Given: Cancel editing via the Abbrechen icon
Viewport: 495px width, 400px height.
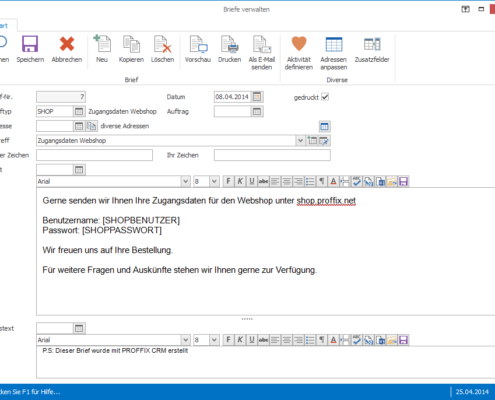Looking at the screenshot, I should 67,49.
